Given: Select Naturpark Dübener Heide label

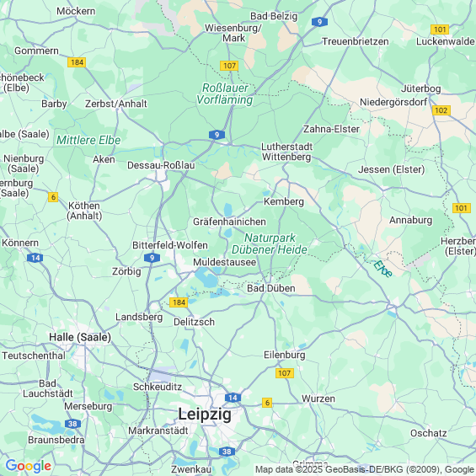Looking at the screenshot, I should (270, 243).
